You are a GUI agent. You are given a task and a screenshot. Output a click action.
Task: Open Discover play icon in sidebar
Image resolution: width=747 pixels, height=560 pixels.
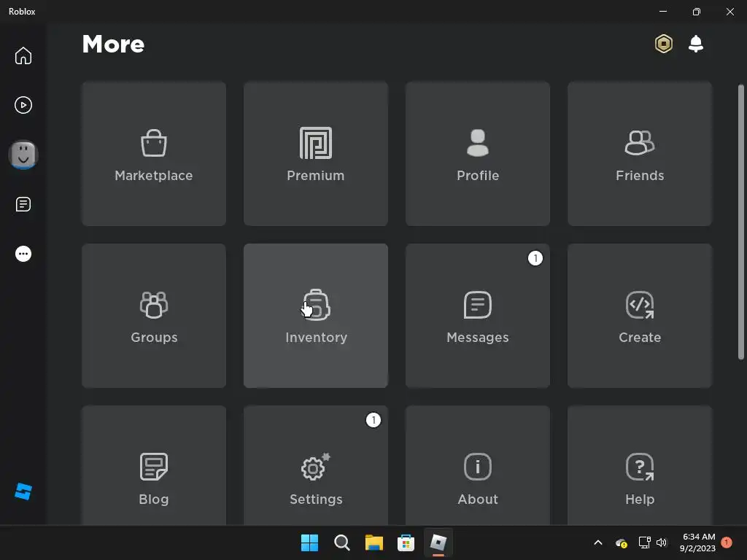tap(23, 105)
